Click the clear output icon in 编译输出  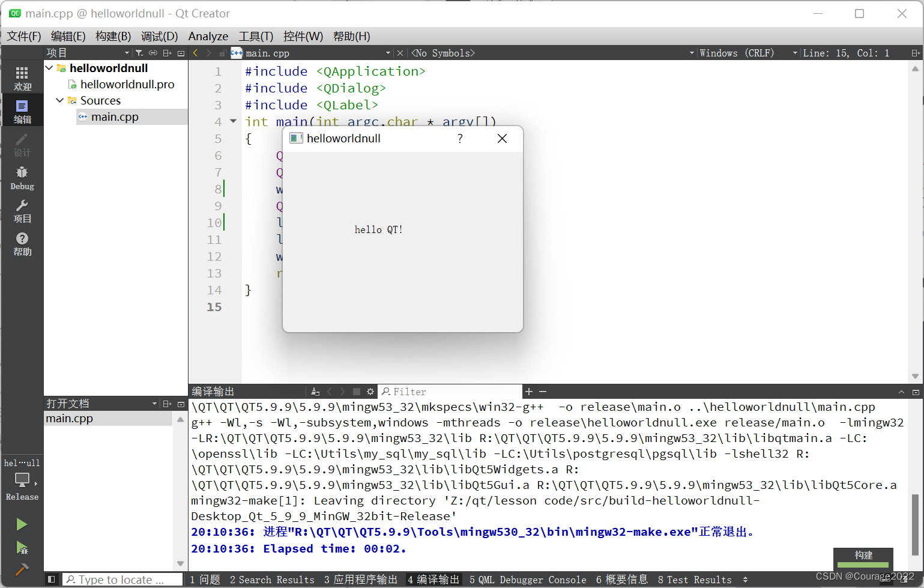pyautogui.click(x=315, y=392)
